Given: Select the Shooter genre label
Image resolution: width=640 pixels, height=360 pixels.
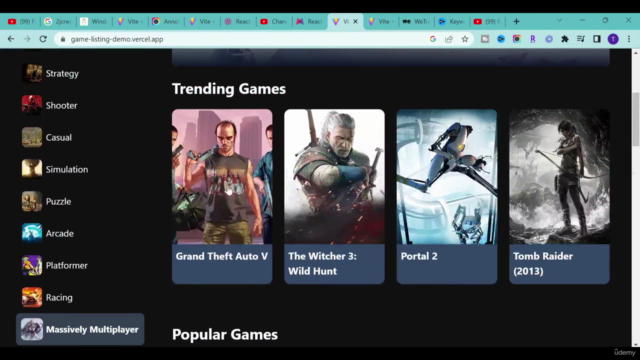Looking at the screenshot, I should coord(61,105).
